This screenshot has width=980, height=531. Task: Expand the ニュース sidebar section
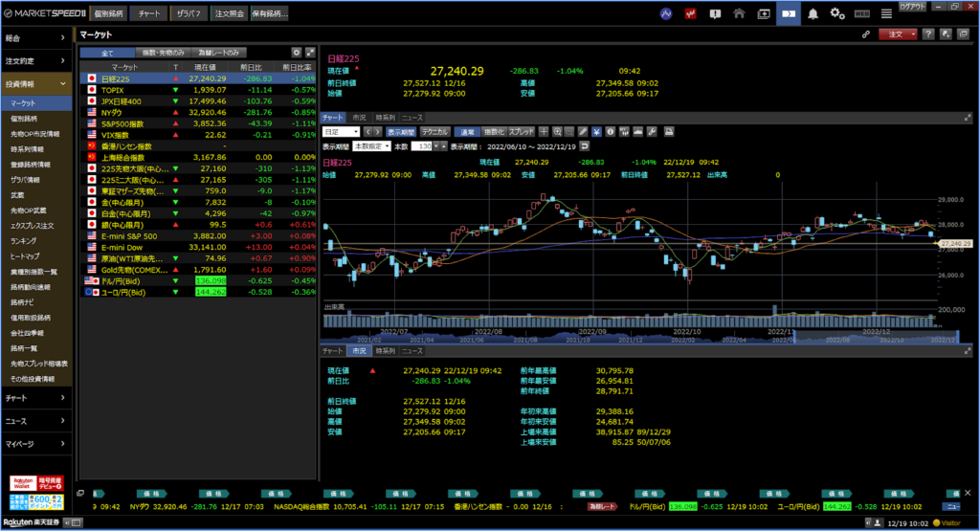coord(36,421)
